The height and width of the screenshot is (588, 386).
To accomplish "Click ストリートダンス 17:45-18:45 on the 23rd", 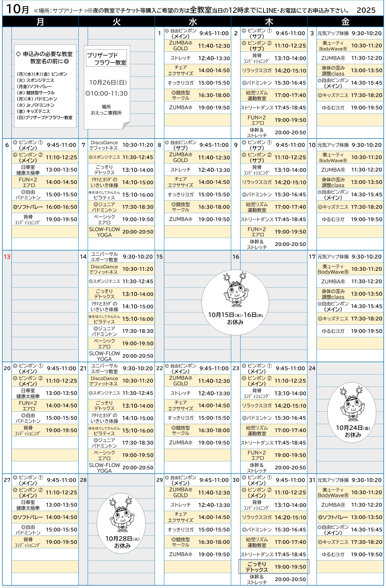I will coord(274,443).
